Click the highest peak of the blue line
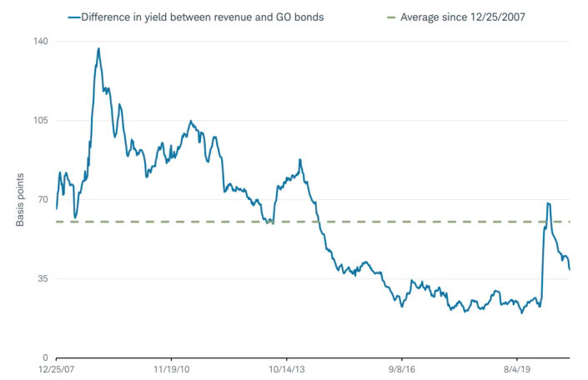 pyautogui.click(x=98, y=48)
